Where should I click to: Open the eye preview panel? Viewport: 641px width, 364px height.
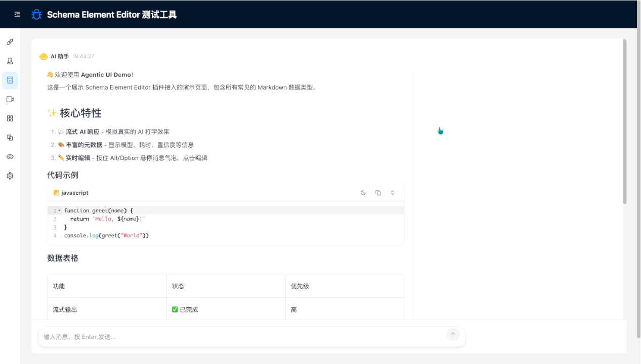coord(10,157)
